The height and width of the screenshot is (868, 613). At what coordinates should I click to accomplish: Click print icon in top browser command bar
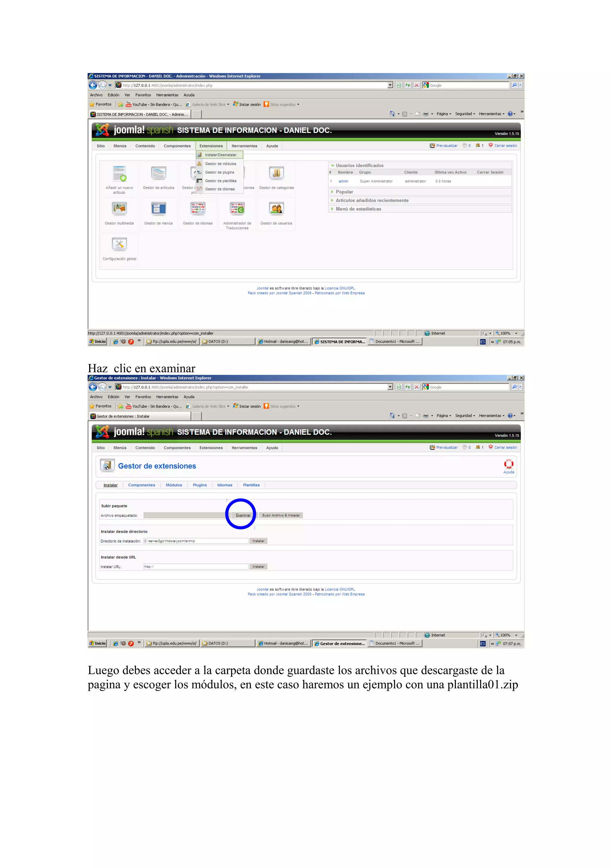[426, 114]
